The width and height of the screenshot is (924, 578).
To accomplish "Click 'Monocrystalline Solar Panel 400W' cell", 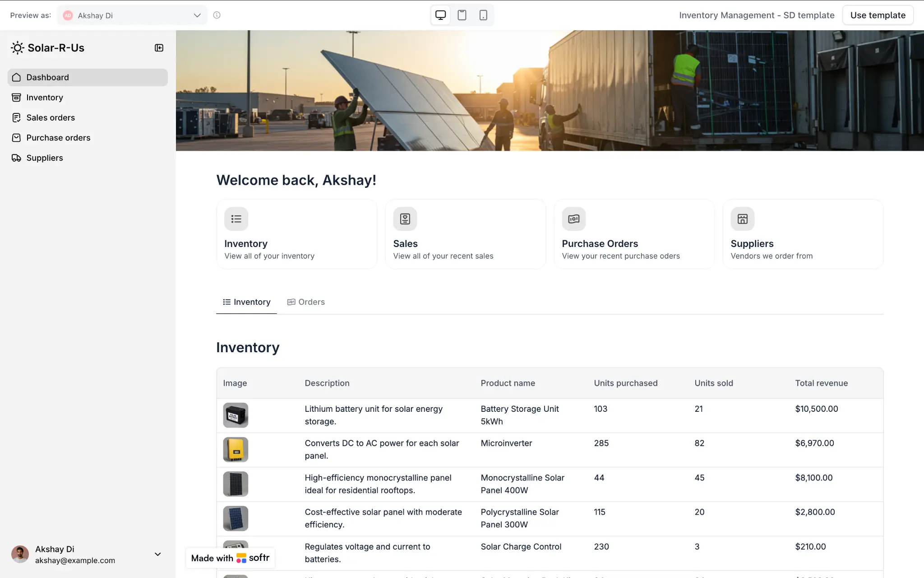I will [x=522, y=484].
